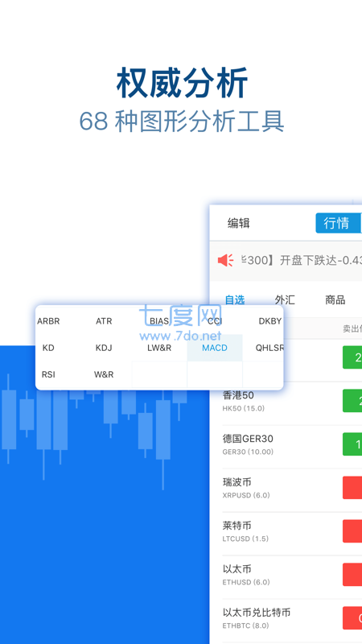Image resolution: width=362 pixels, height=644 pixels.
Task: Tap the 卖出价 column header
Action: coord(352,328)
